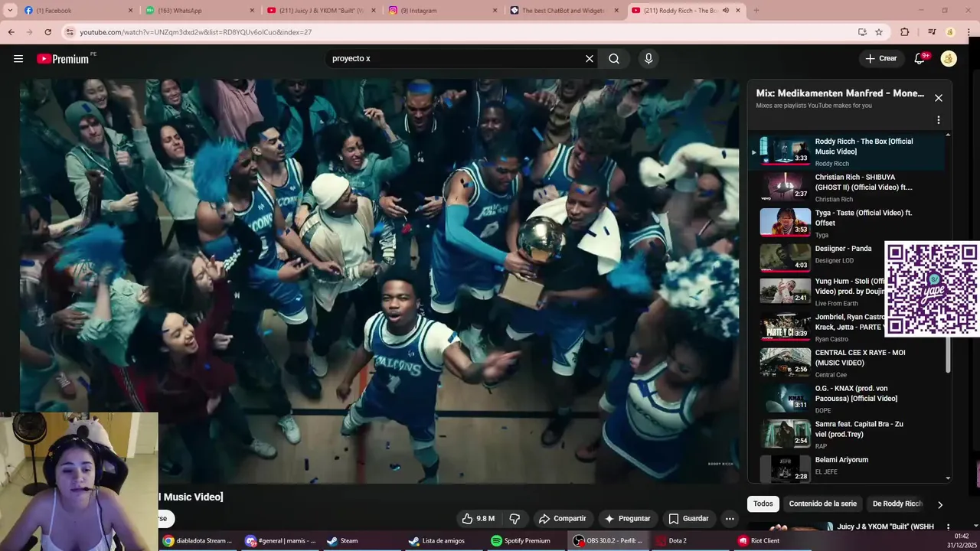Play CENTRAL CEE X RAYE MOI video

click(x=846, y=364)
